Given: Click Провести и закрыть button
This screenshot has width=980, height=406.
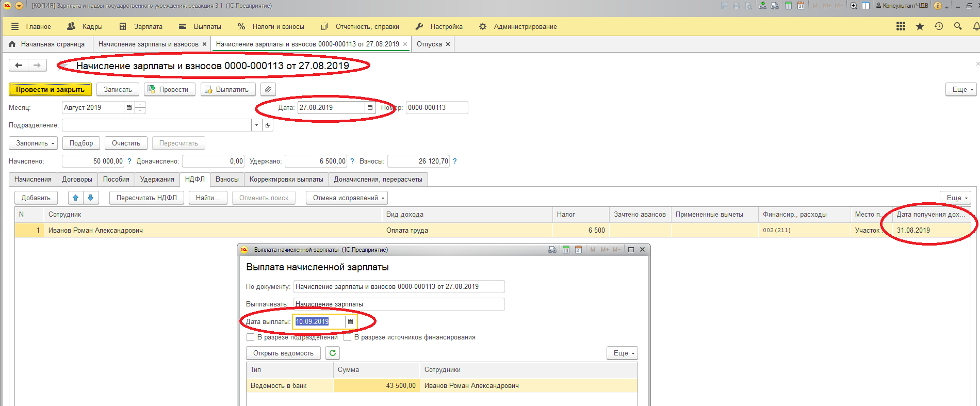Looking at the screenshot, I should [50, 89].
